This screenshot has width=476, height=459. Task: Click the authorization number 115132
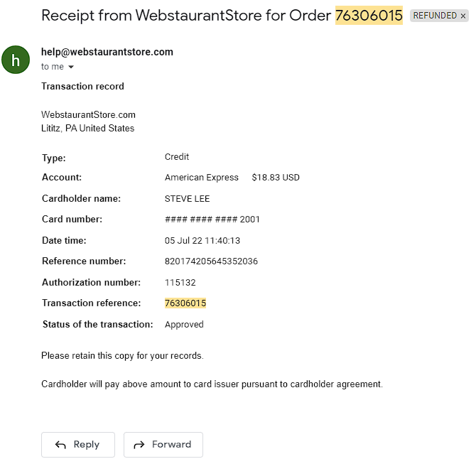180,282
